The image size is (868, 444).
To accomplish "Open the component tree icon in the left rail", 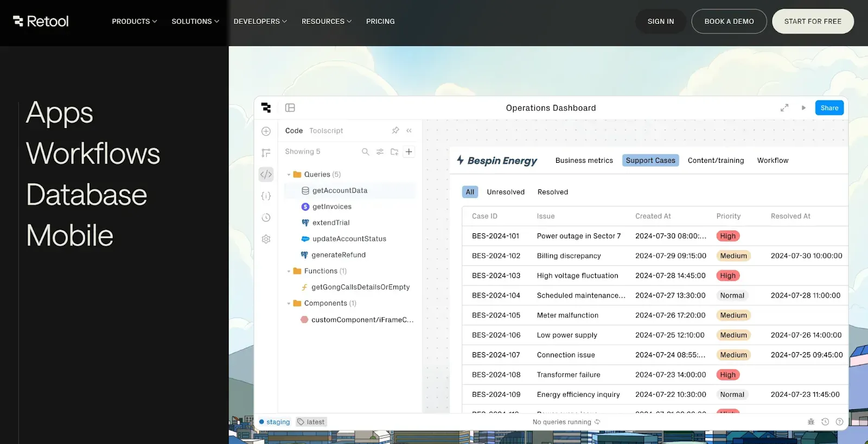I will [266, 153].
